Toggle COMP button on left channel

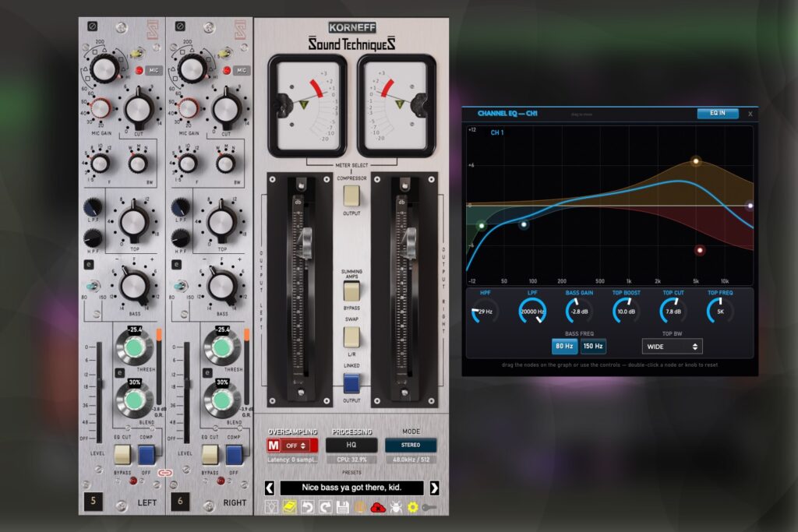pos(146,455)
